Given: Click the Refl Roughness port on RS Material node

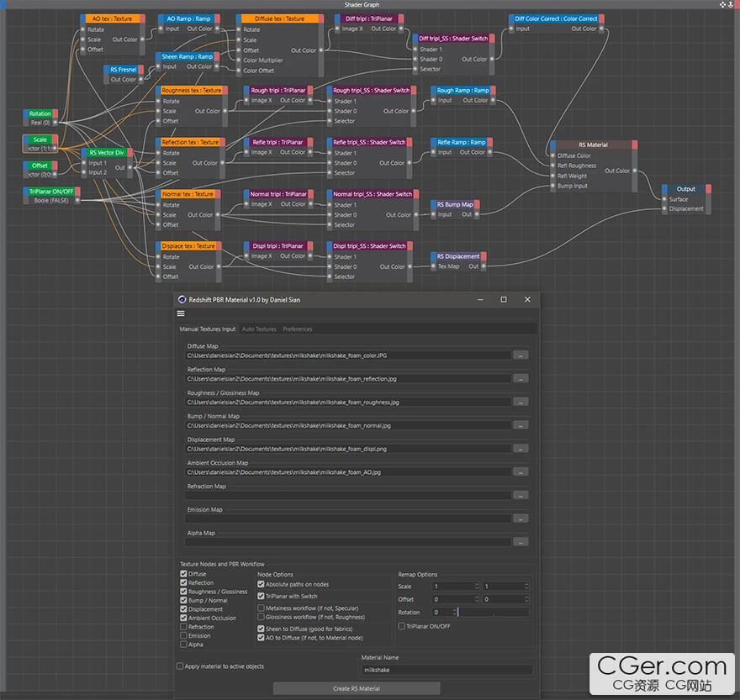Looking at the screenshot, I should [x=552, y=166].
